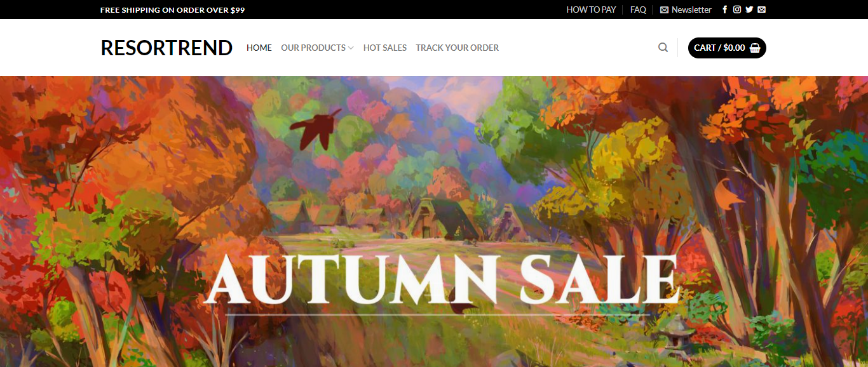Viewport: 868px width, 367px height.
Task: Click the Newsletter text link
Action: 691,10
